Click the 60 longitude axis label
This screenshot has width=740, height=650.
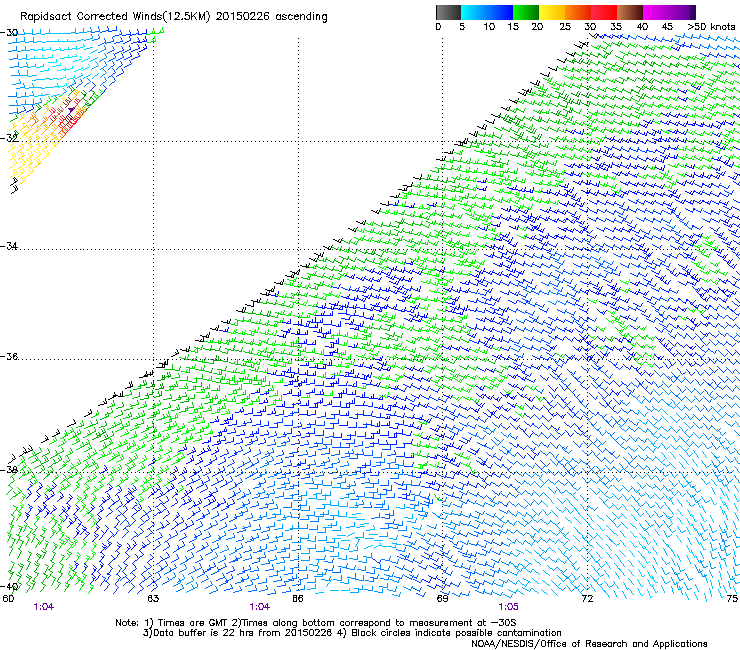pyautogui.click(x=8, y=598)
